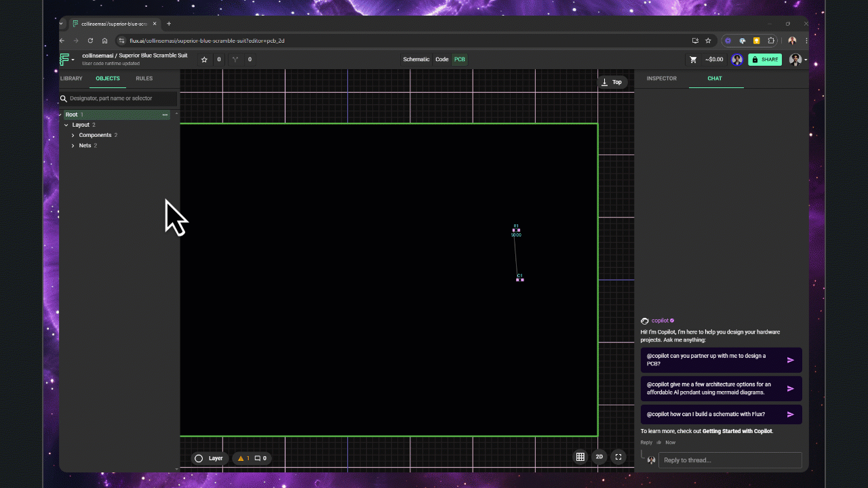
Task: Click the Top layer side toggle
Action: pyautogui.click(x=612, y=82)
